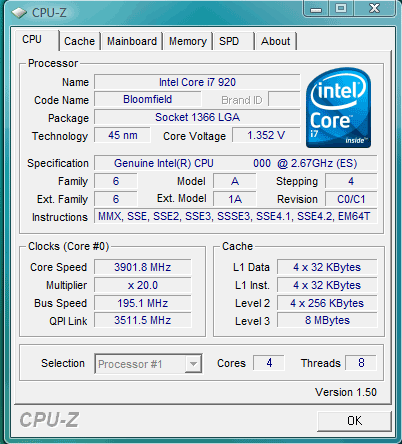Go to the SPD tab
The image size is (402, 444).
tap(234, 41)
